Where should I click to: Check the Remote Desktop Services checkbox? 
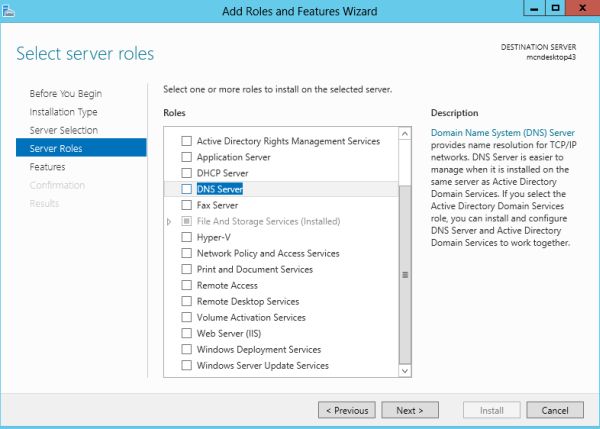[x=186, y=301]
